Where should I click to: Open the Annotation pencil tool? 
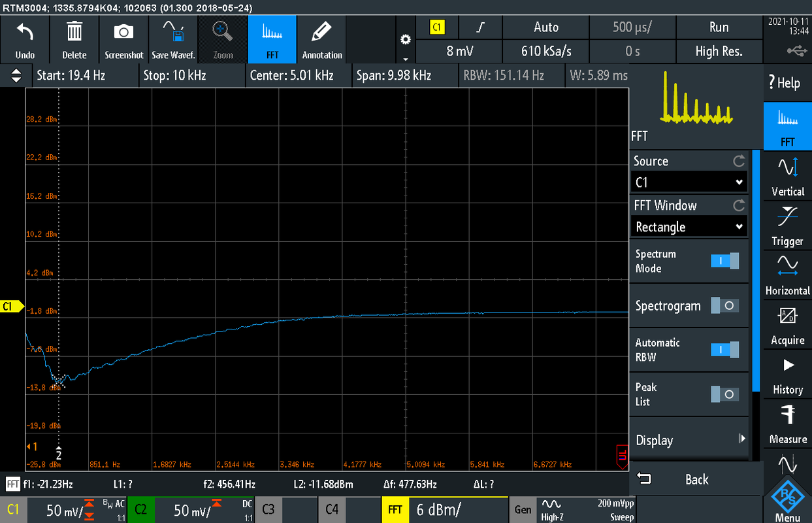[x=322, y=39]
